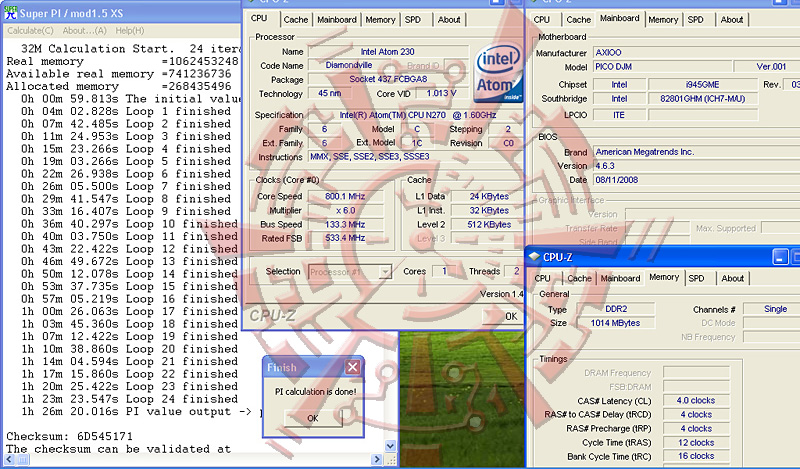The width and height of the screenshot is (800, 469).
Task: Open SPD tab in top-right Mainboard CPU-Z window
Action: click(x=695, y=20)
